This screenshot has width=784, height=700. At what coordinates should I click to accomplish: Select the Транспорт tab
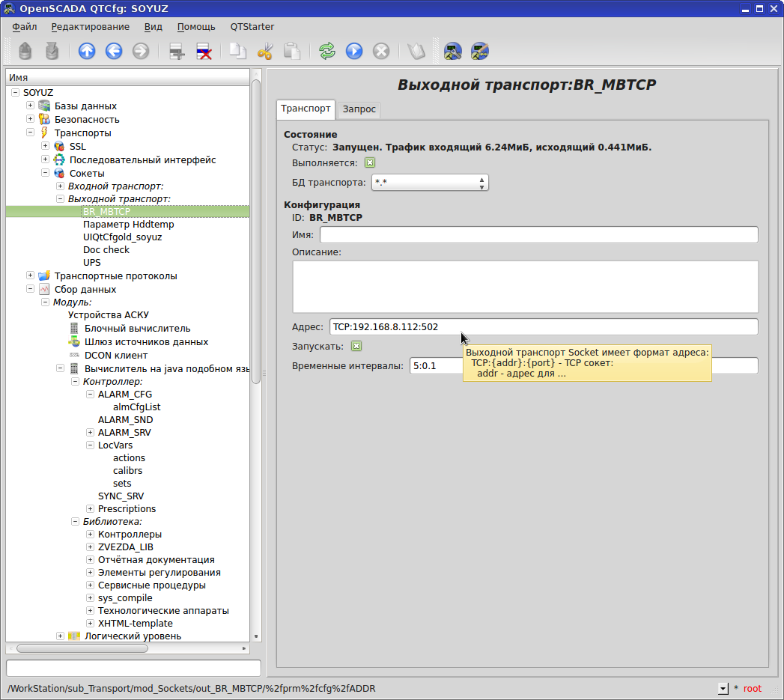[x=306, y=109]
